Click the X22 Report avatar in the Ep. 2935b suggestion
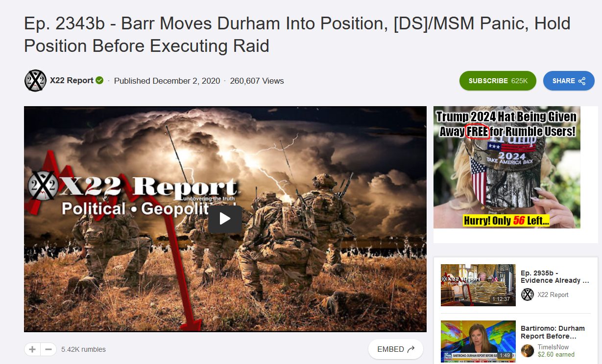The height and width of the screenshot is (364, 602). click(x=528, y=295)
